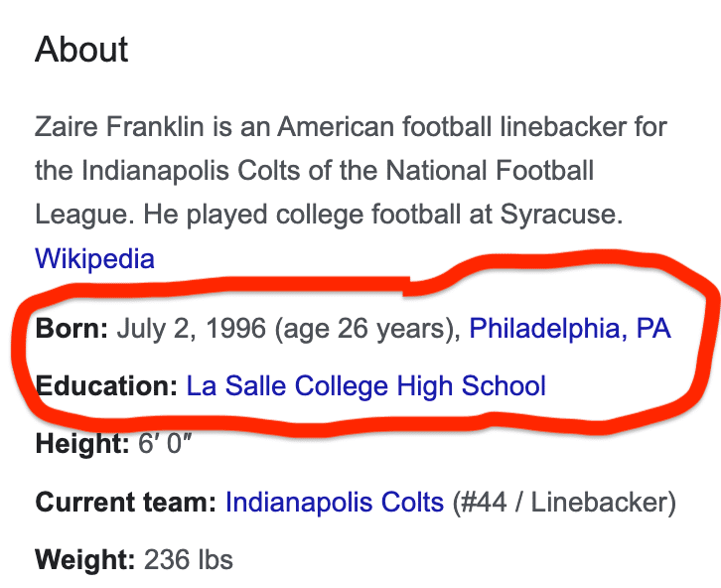
Task: Click the bold Current team label
Action: [125, 502]
